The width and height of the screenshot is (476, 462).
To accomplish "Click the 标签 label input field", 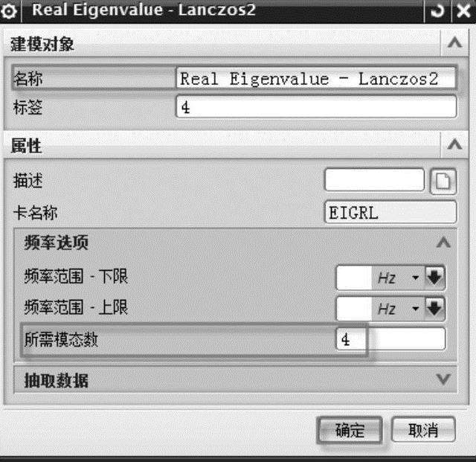I will pyautogui.click(x=316, y=106).
